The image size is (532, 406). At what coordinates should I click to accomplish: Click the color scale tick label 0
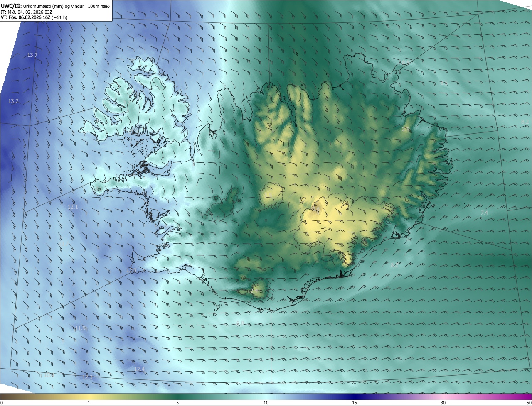pos(2,403)
